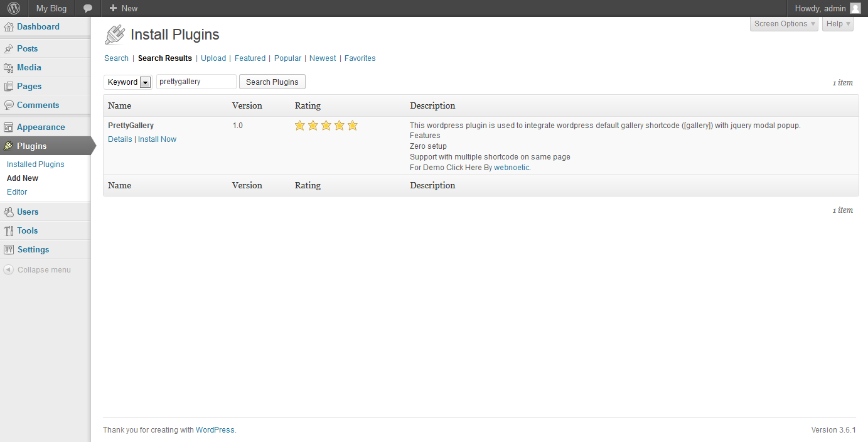Click the Media icon in sidebar
The height and width of the screenshot is (442, 868).
click(9, 68)
